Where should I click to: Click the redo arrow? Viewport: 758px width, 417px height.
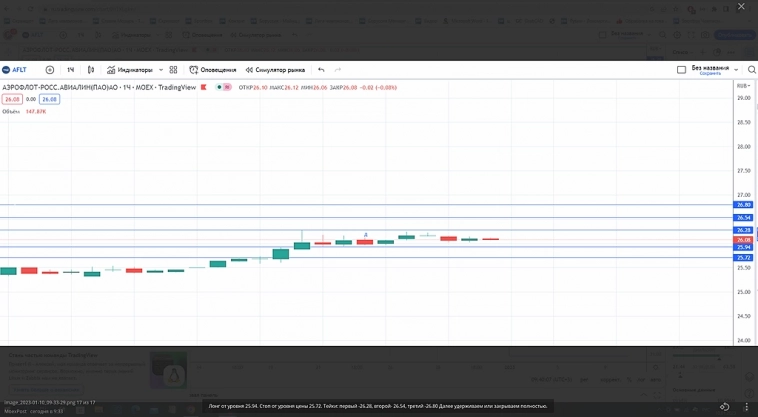338,70
